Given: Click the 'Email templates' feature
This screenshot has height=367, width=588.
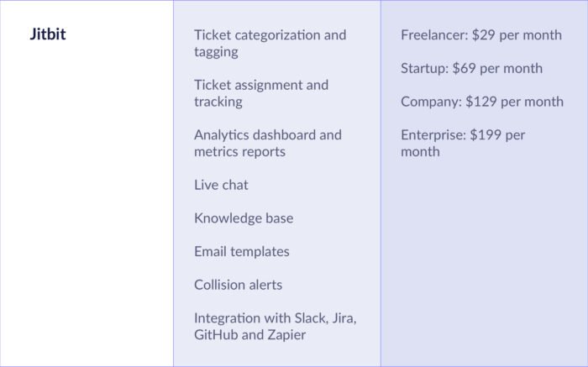Looking at the screenshot, I should tap(241, 251).
